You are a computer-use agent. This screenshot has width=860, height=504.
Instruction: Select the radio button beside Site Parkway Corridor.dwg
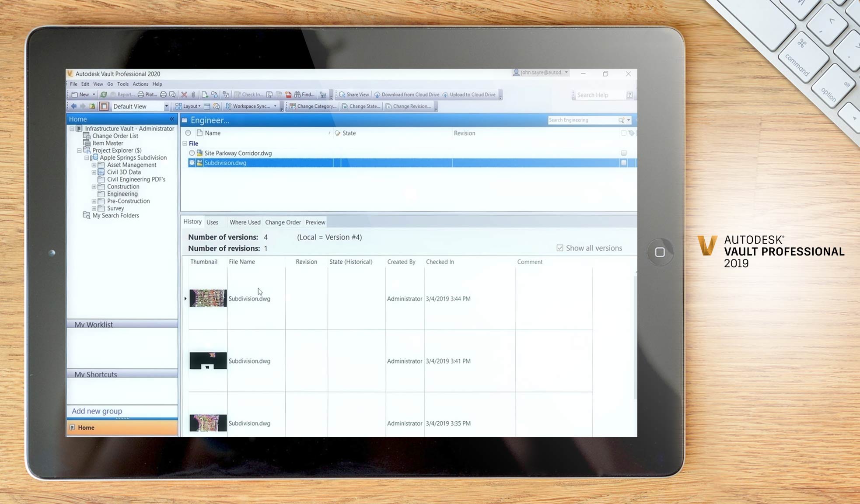191,153
